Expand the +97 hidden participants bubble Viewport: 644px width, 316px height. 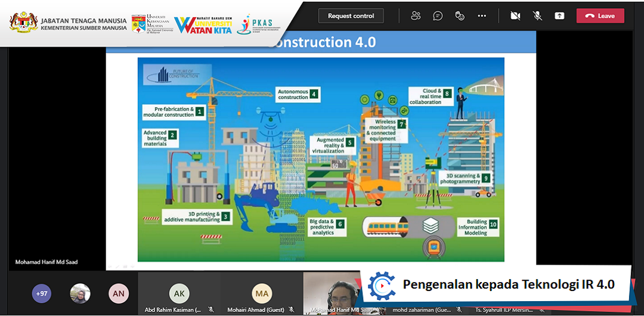(x=42, y=293)
